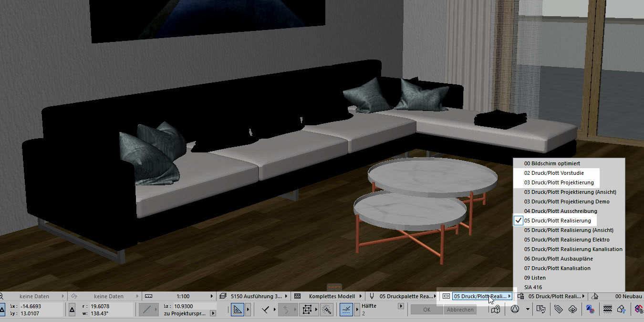Viewport: 644px width, 322px height.
Task: Select the checked '05 Druck/Plott Realisierung' entry
Action: (557, 221)
